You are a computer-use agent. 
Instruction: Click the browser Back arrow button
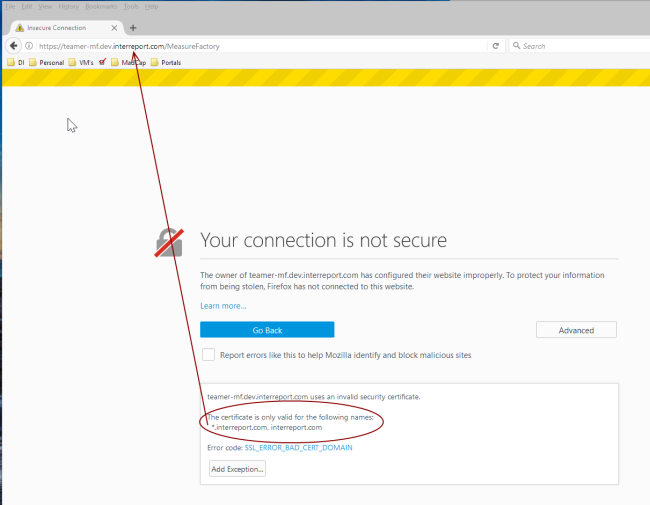click(14, 46)
